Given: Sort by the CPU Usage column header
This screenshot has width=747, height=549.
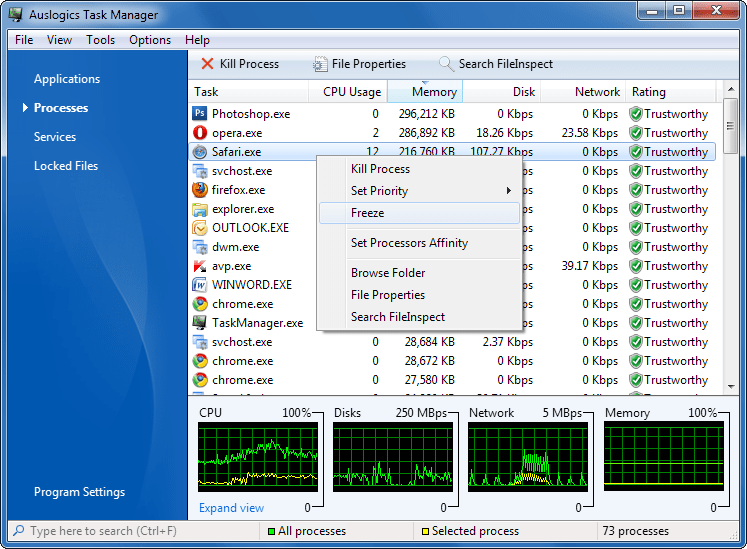Looking at the screenshot, I should click(x=348, y=92).
